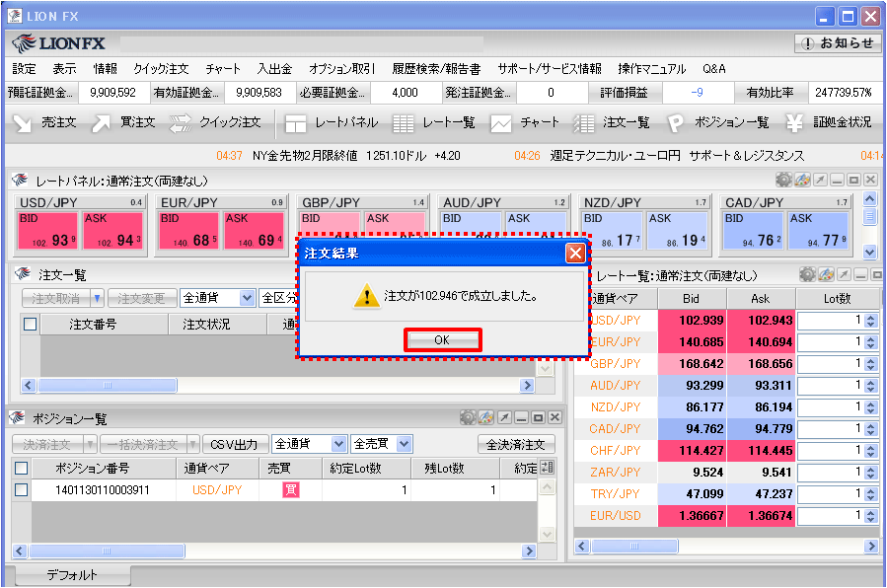Click the detach arrow icon in レート一覧 header
887x588 pixels.
(x=844, y=275)
